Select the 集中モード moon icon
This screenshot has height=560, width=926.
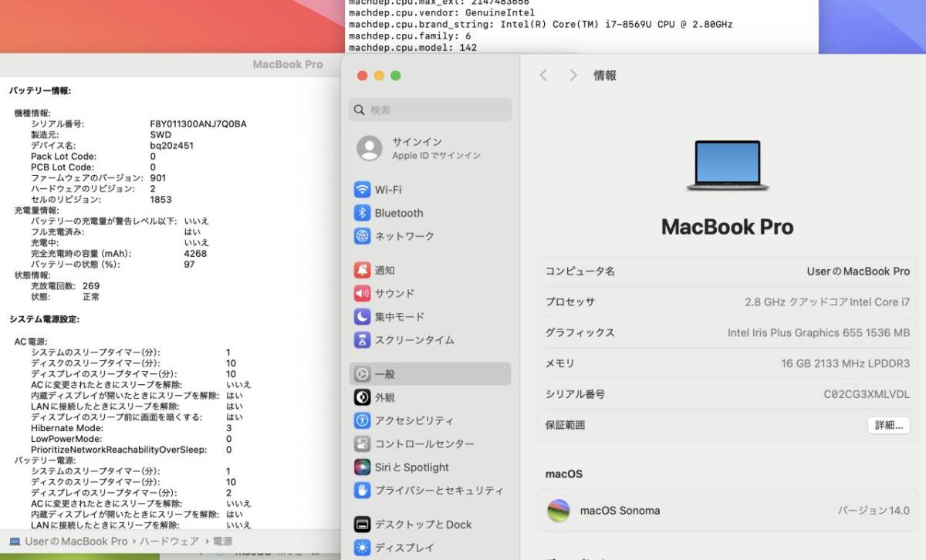tap(362, 317)
